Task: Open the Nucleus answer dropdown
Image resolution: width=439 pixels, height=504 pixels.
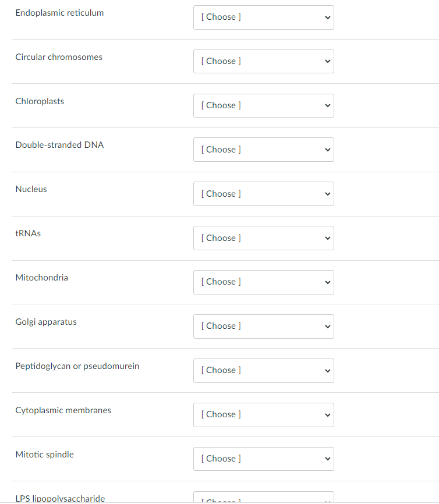Action: click(x=263, y=194)
